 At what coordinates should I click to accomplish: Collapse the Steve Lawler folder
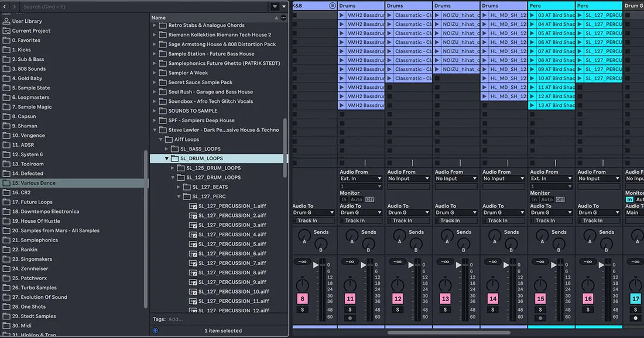tap(155, 130)
